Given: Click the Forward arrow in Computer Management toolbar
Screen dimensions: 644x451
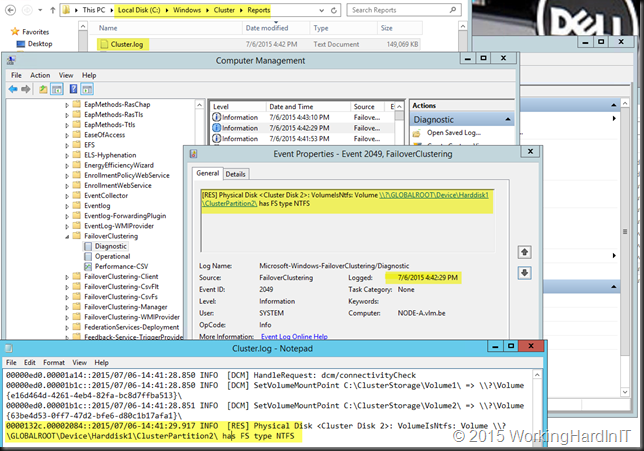Looking at the screenshot, I should [26, 89].
